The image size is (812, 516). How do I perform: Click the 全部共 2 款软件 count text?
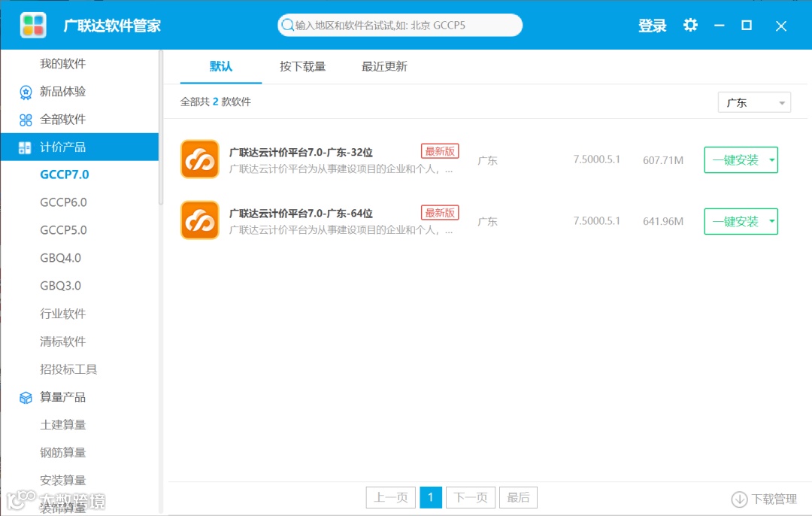(x=216, y=102)
